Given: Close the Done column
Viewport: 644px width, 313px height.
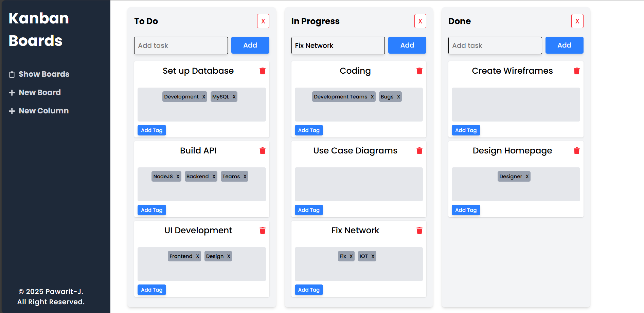Looking at the screenshot, I should pos(577,21).
